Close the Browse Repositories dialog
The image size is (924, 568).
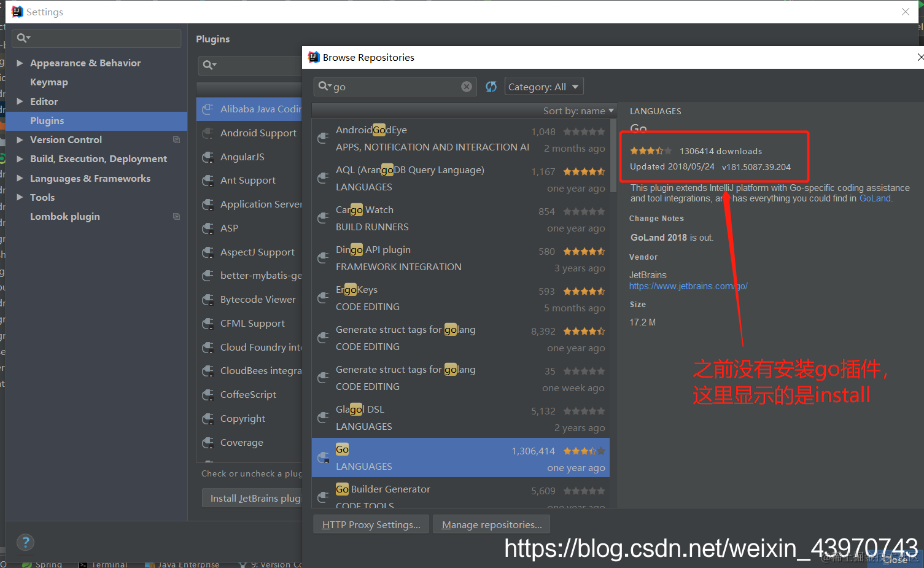coord(920,57)
